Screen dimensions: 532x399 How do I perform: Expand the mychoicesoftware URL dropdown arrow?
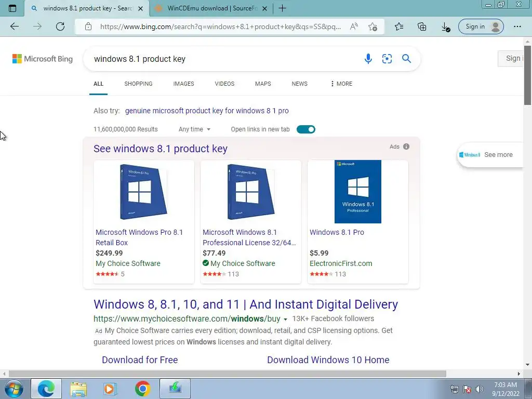click(285, 320)
